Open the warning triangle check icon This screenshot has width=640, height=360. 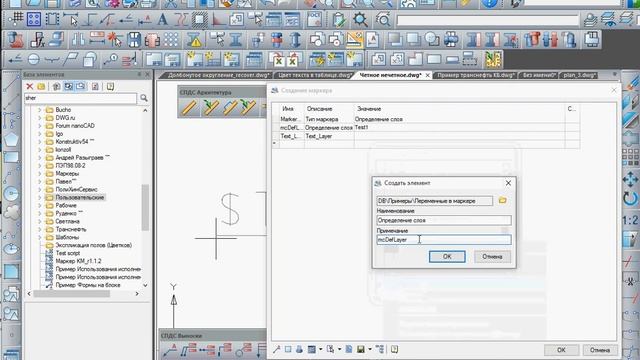[195, 40]
